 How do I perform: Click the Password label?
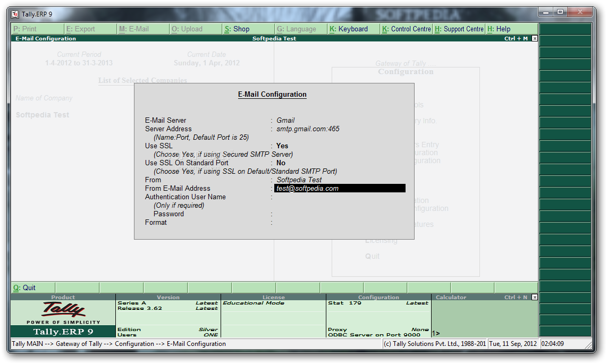click(168, 214)
